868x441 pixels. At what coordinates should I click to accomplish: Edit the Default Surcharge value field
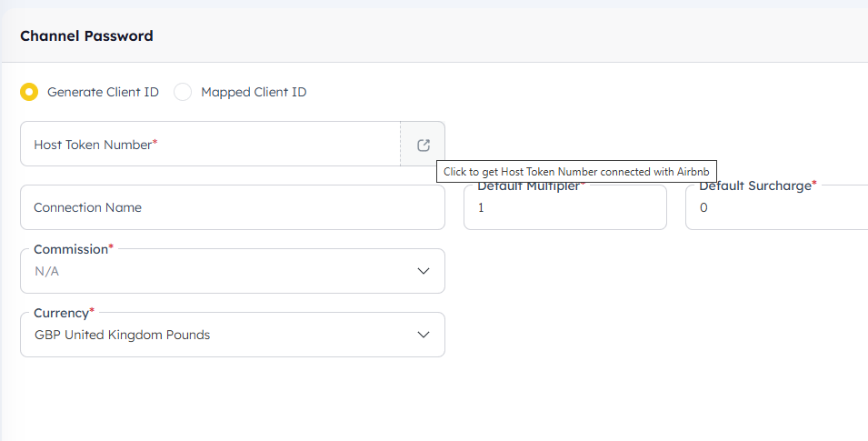pyautogui.click(x=775, y=208)
